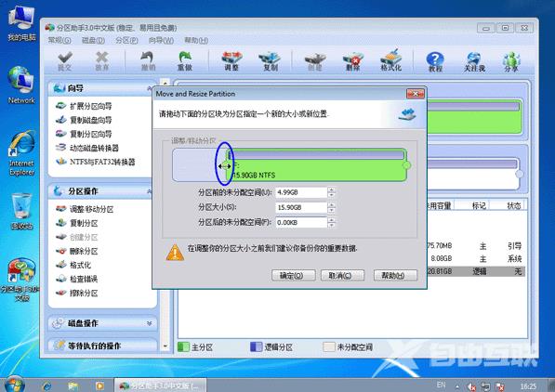Screen dimensions: 555x392
Task: Click the 放弃 (discard) toolbar icon
Action: point(101,61)
